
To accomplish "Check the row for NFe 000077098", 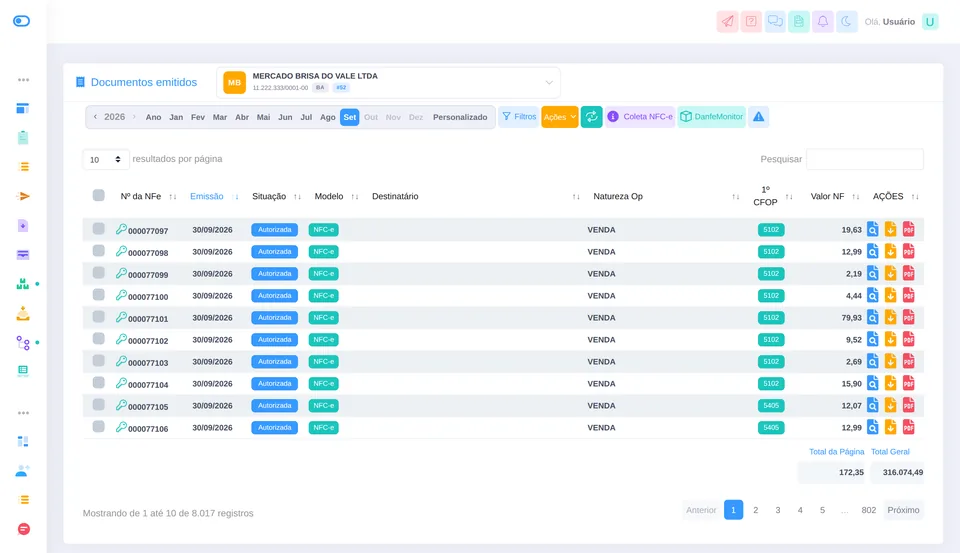I will click(99, 251).
